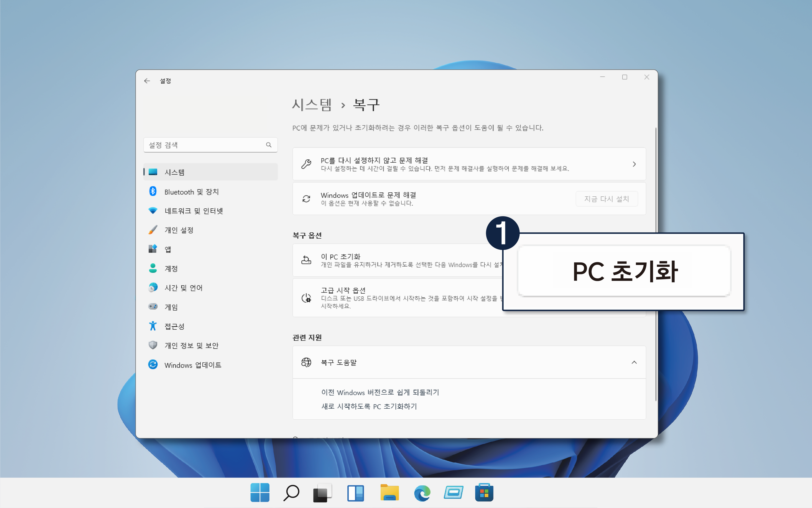Open the 접근성 accessibility section
The height and width of the screenshot is (508, 812).
tap(174, 326)
